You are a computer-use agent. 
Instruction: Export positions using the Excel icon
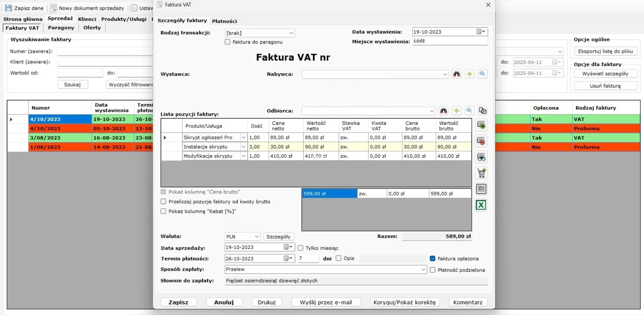tap(481, 205)
